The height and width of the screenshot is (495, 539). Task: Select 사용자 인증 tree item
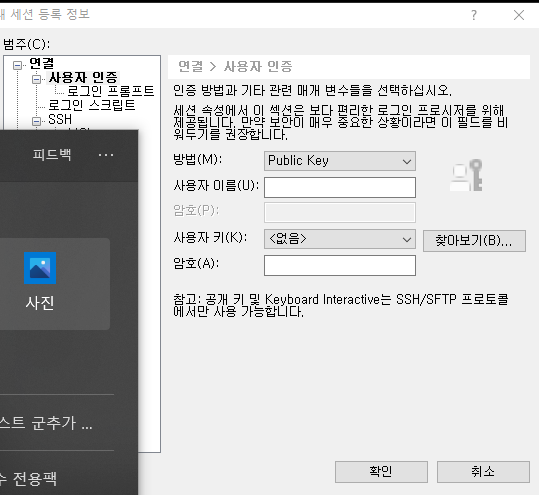(83, 78)
